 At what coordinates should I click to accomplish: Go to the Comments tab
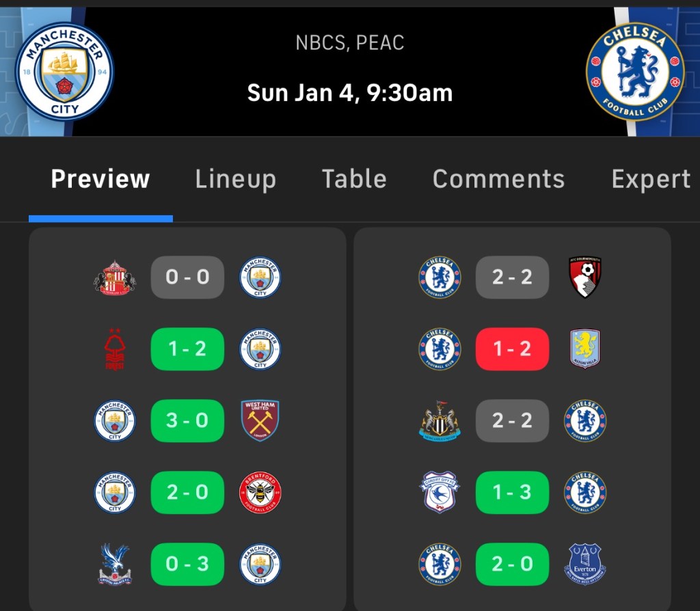(x=499, y=179)
